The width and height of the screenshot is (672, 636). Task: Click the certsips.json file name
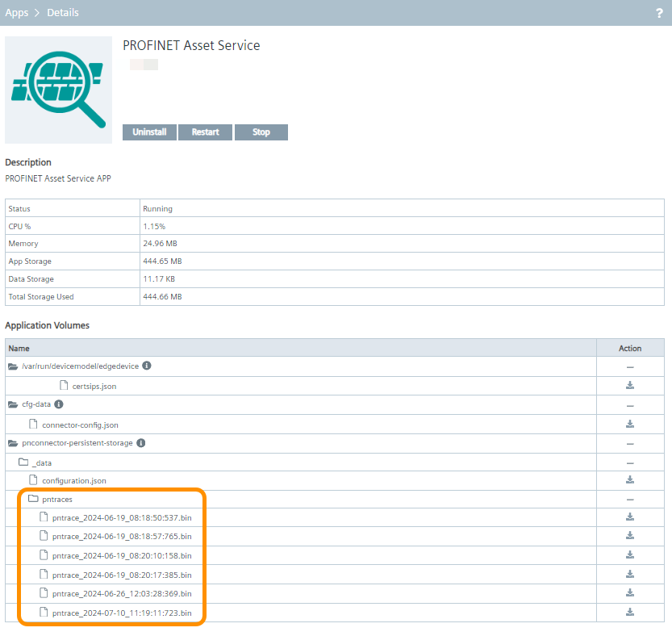pos(94,387)
